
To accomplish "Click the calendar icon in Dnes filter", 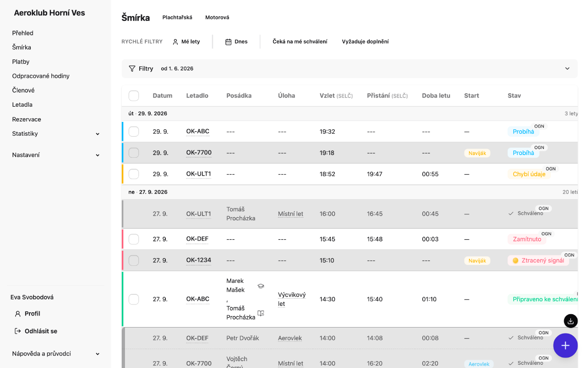I will click(228, 42).
